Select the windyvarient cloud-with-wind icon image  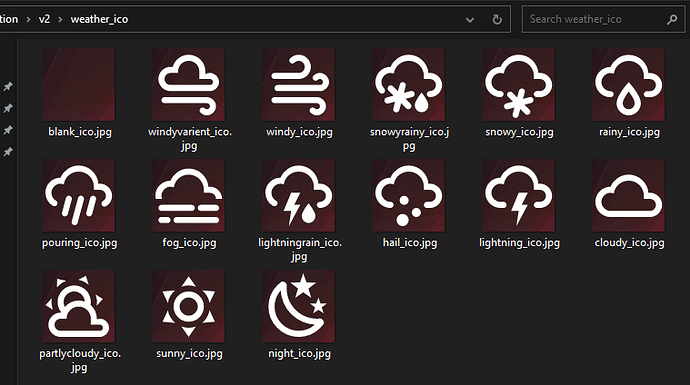click(x=188, y=84)
